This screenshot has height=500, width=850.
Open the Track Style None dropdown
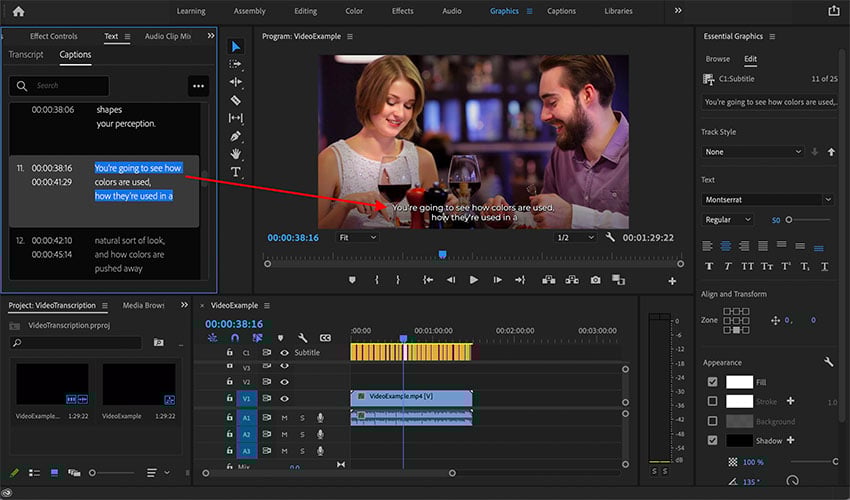[753, 152]
